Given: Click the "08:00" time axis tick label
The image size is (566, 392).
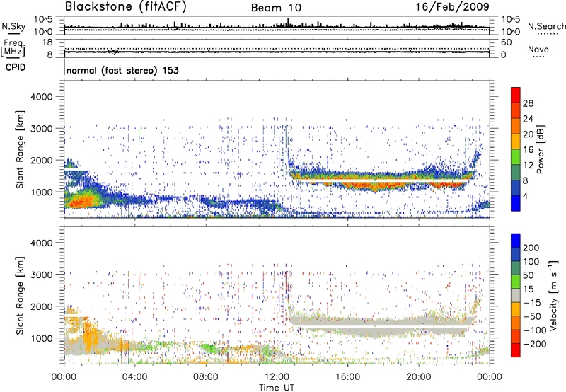Looking at the screenshot, I should pyautogui.click(x=206, y=377).
